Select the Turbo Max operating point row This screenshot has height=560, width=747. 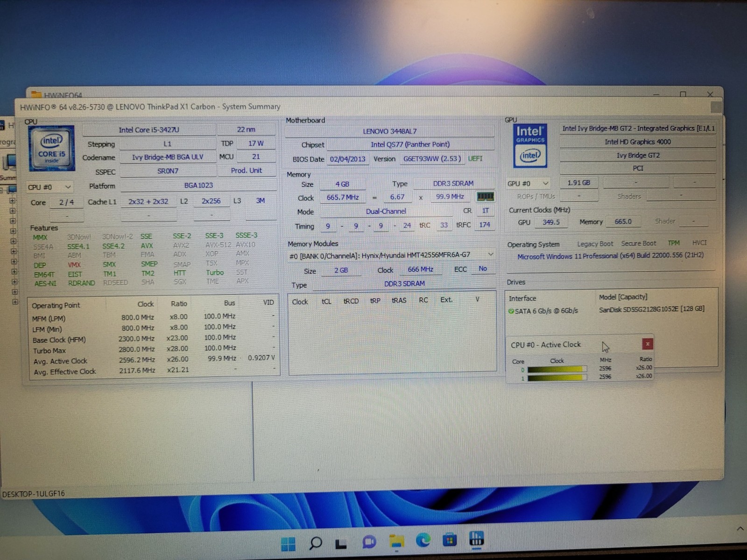pos(154,350)
